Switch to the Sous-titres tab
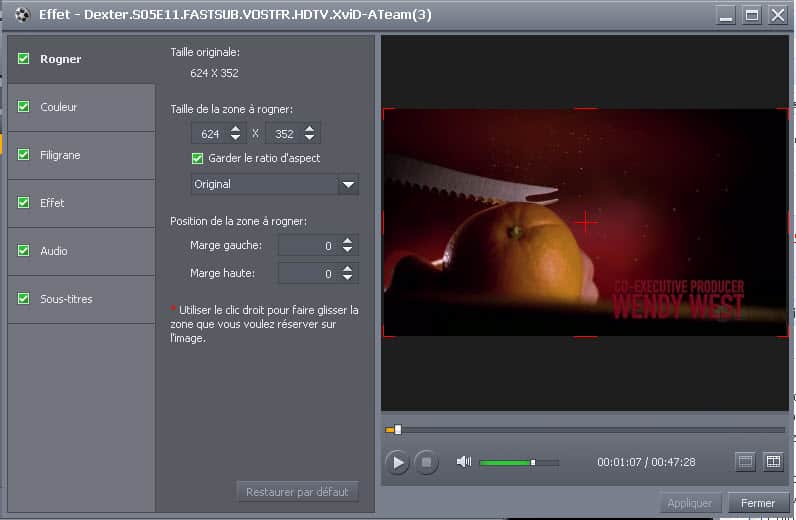 [x=81, y=299]
